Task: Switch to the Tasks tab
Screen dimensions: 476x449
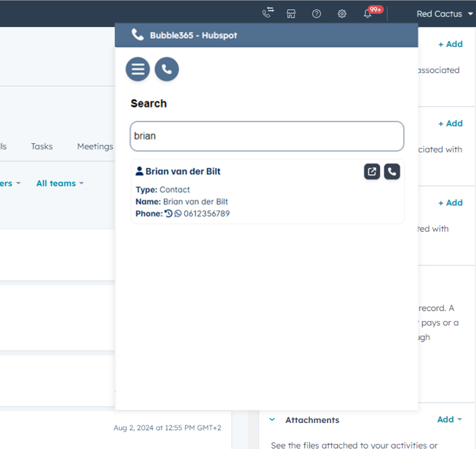Action: [x=42, y=146]
